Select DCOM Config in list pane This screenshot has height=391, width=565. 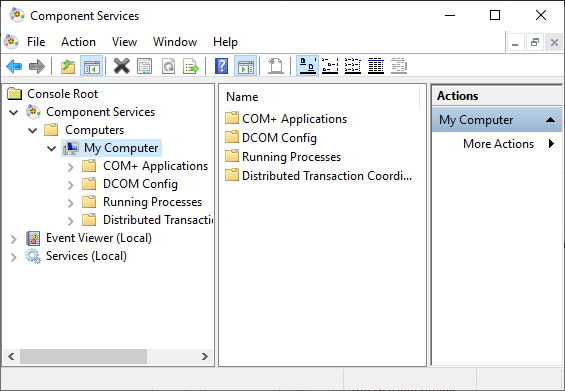pos(279,138)
